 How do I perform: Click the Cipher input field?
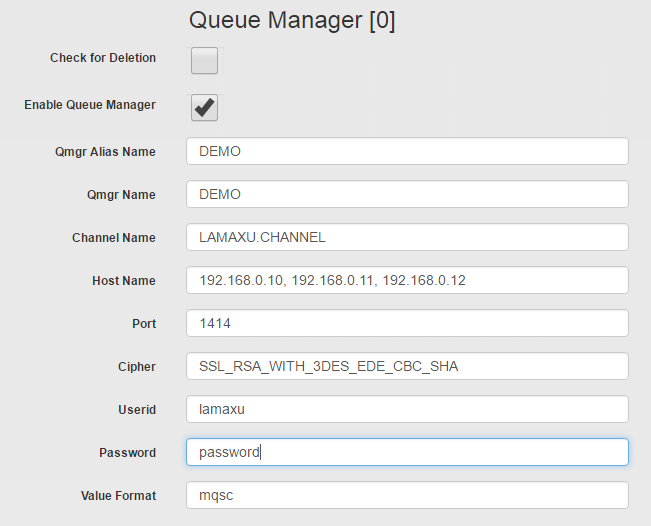[x=407, y=366]
